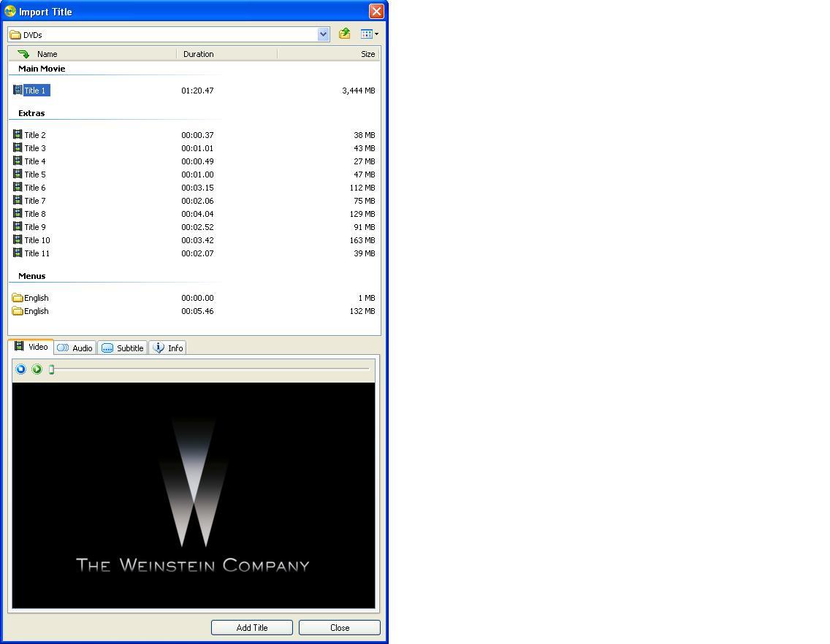Expand the DVDs location dropdown
The height and width of the screenshot is (644, 830).
(x=324, y=34)
